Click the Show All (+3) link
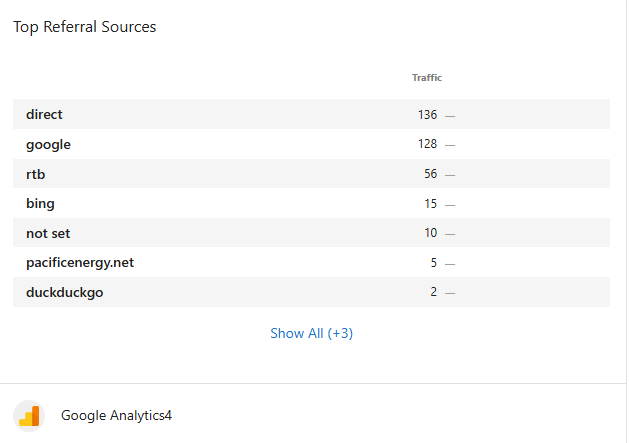Screen dimensions: 629x443 click(x=311, y=333)
